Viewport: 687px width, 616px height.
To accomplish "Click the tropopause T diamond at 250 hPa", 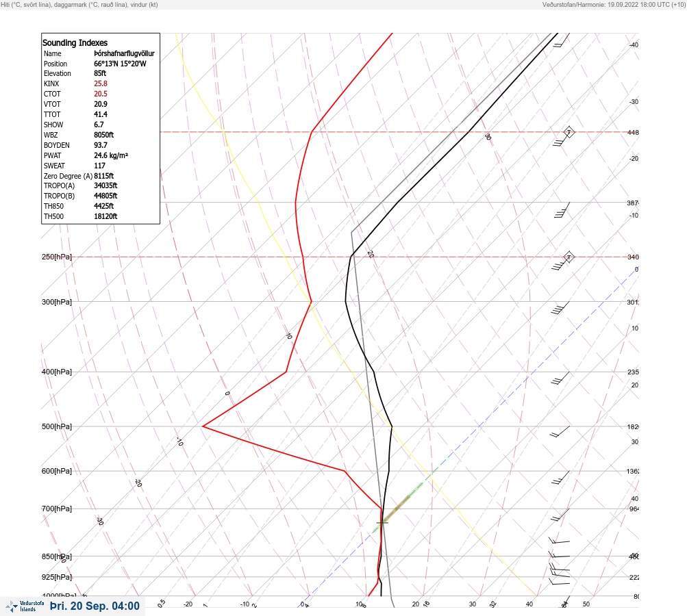I will pyautogui.click(x=569, y=257).
